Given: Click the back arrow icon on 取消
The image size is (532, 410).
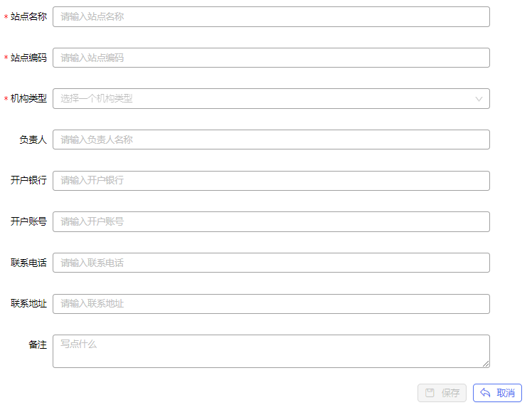Looking at the screenshot, I should coord(485,393).
